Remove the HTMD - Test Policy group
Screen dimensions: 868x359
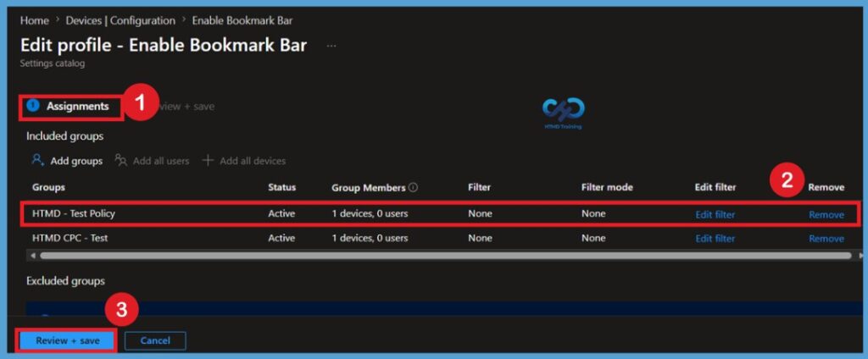coord(826,214)
